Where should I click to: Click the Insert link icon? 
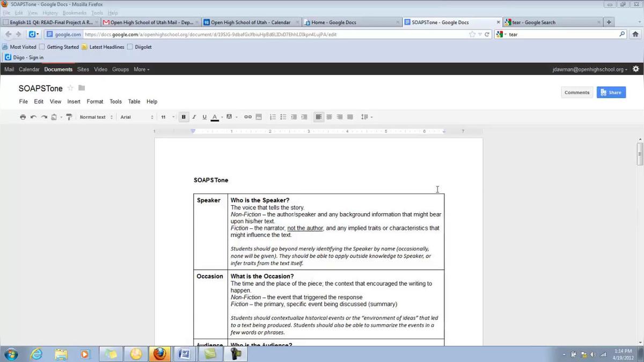248,117
